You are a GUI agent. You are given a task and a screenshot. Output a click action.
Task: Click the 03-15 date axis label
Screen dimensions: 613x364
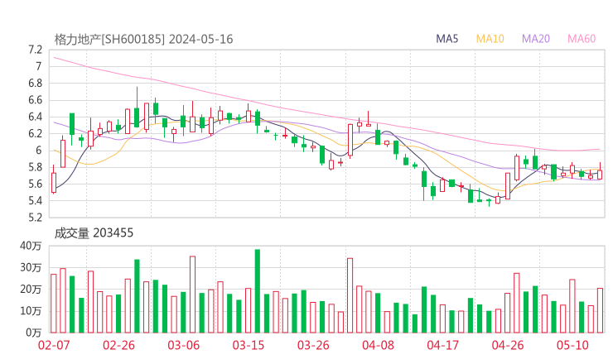tap(249, 345)
